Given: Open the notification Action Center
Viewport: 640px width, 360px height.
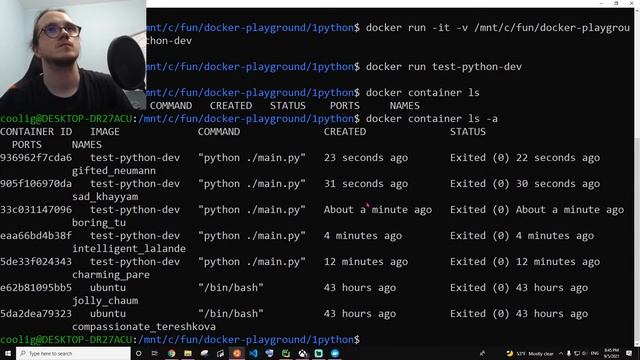Looking at the screenshot, I should tap(629, 353).
